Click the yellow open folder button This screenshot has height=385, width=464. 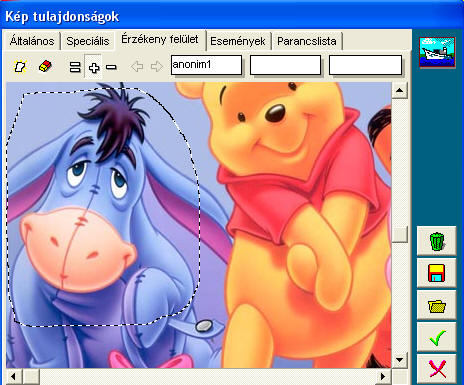pyautogui.click(x=437, y=306)
